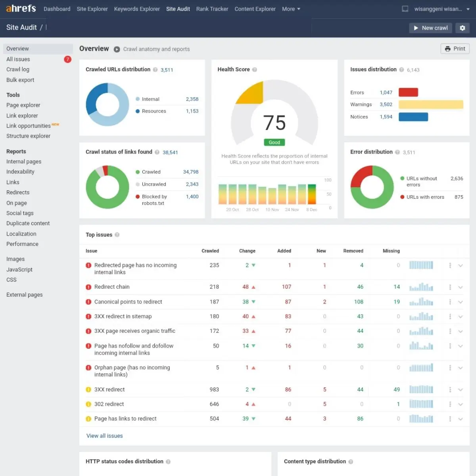Open the Site Audit settings gear

point(463,28)
